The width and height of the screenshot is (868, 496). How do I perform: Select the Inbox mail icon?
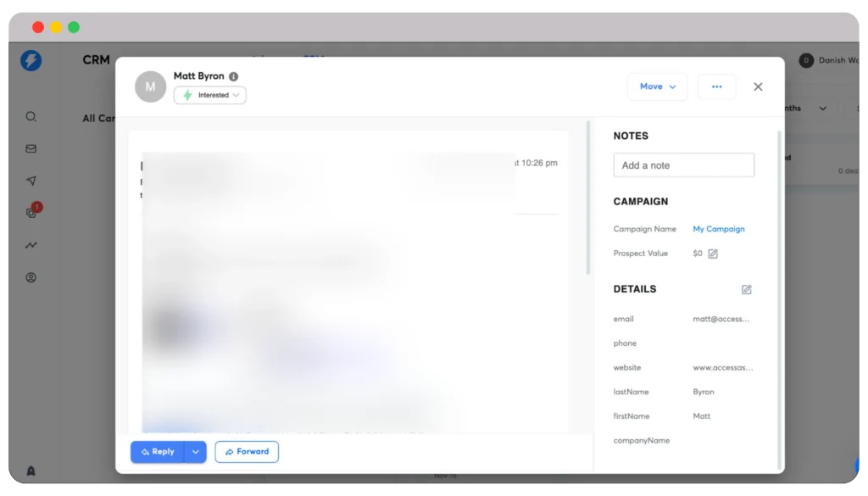click(x=31, y=148)
